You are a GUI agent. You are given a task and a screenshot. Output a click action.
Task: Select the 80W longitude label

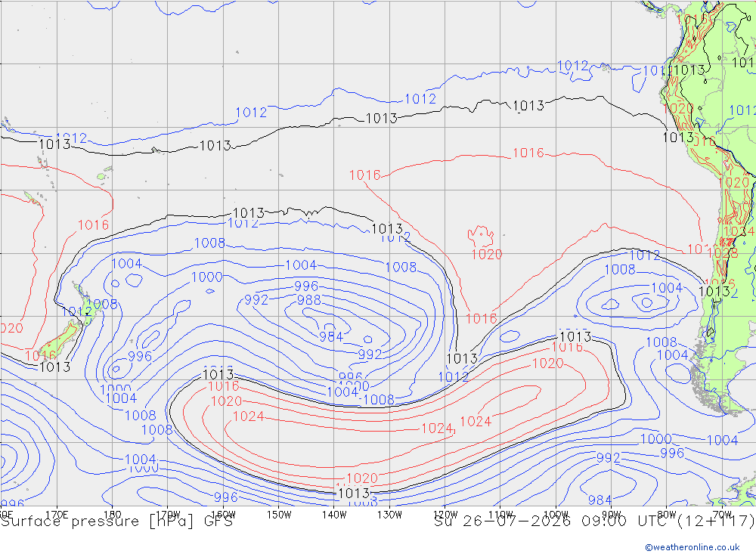pyautogui.click(x=667, y=515)
